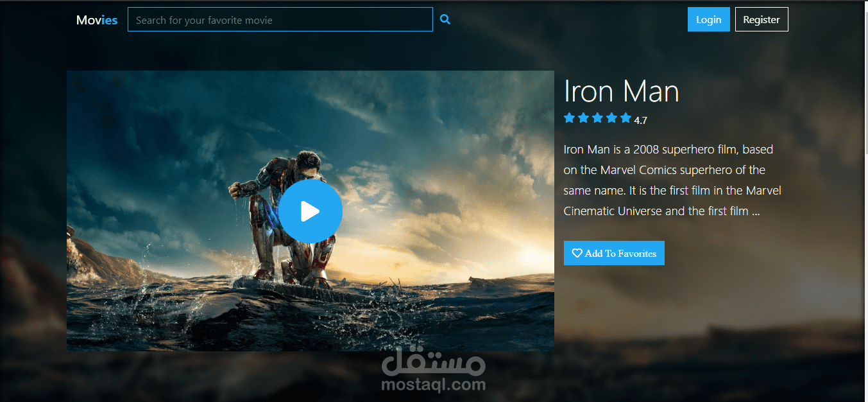Click the 4.7 rating value

click(640, 120)
